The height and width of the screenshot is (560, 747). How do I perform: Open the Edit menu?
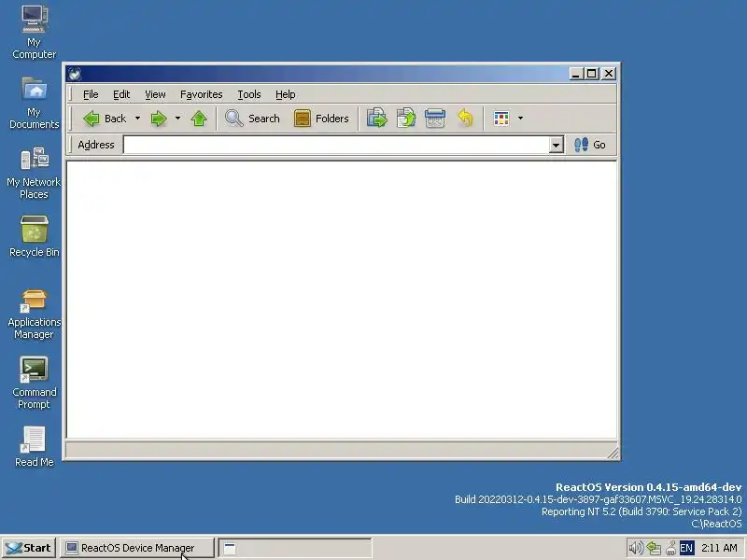coord(121,94)
